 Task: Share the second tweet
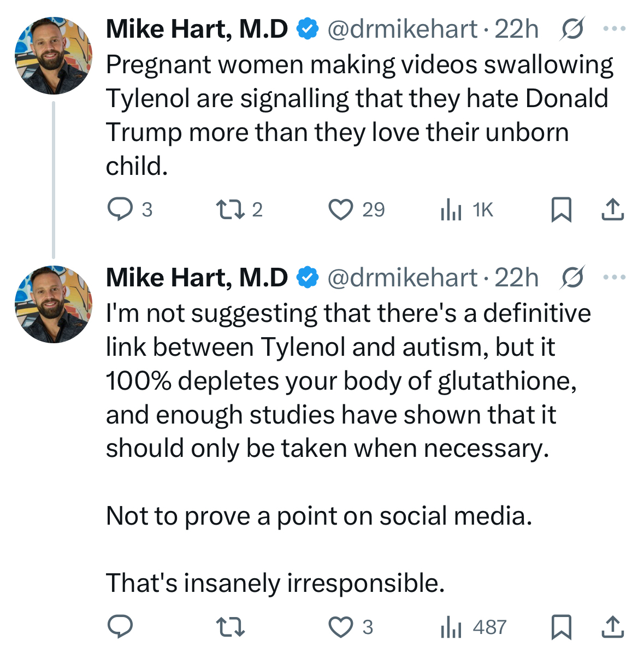click(x=612, y=626)
